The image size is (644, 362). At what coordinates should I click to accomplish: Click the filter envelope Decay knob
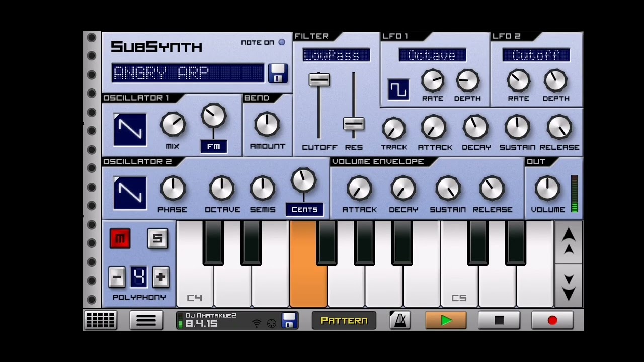pyautogui.click(x=475, y=127)
